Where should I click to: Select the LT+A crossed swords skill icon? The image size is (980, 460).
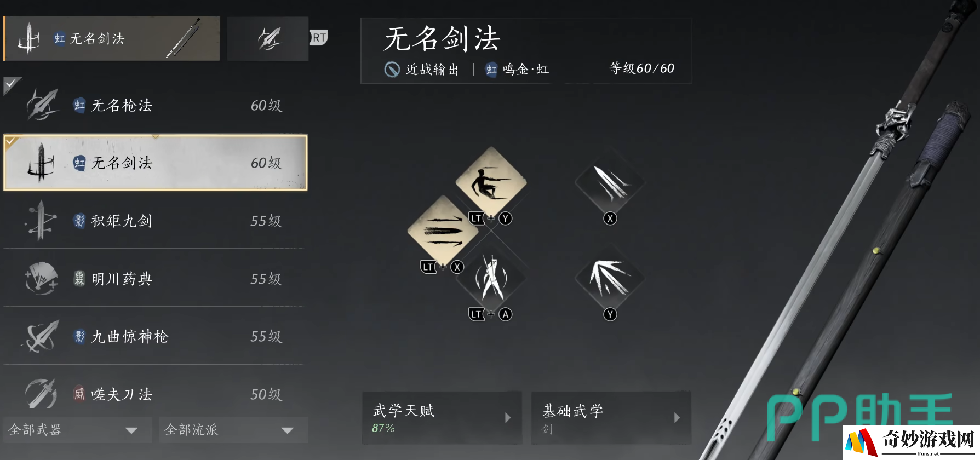pyautogui.click(x=491, y=278)
